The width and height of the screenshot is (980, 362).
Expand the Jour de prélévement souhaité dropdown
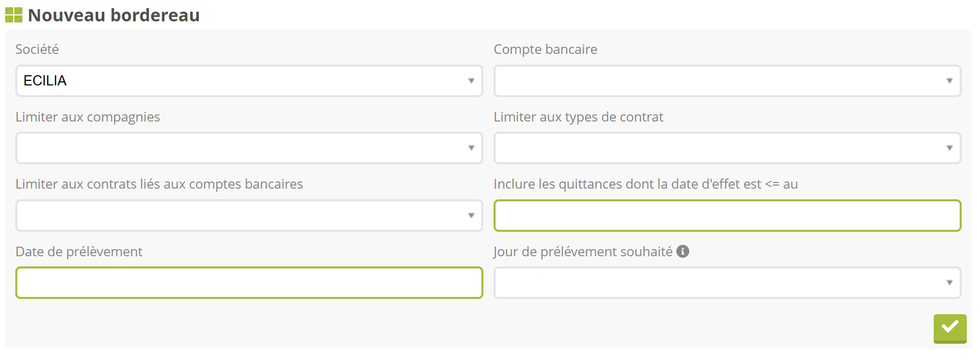coord(723,283)
